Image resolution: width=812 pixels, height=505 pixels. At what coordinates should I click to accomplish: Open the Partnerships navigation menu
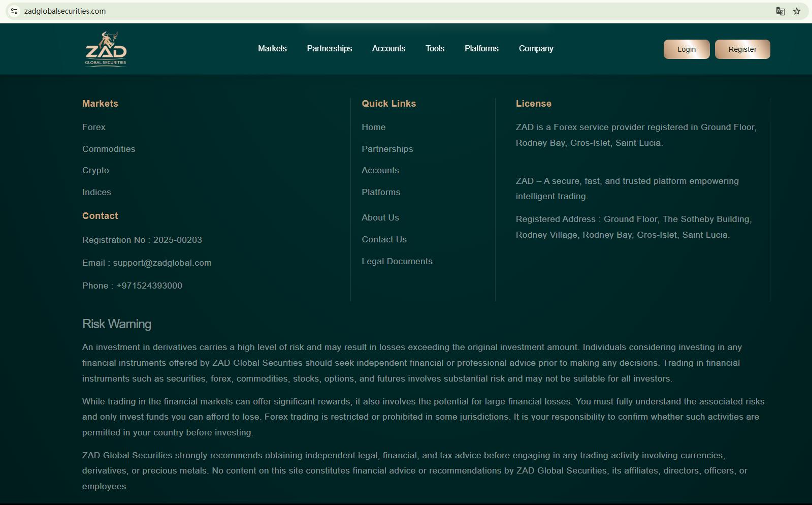tap(329, 49)
